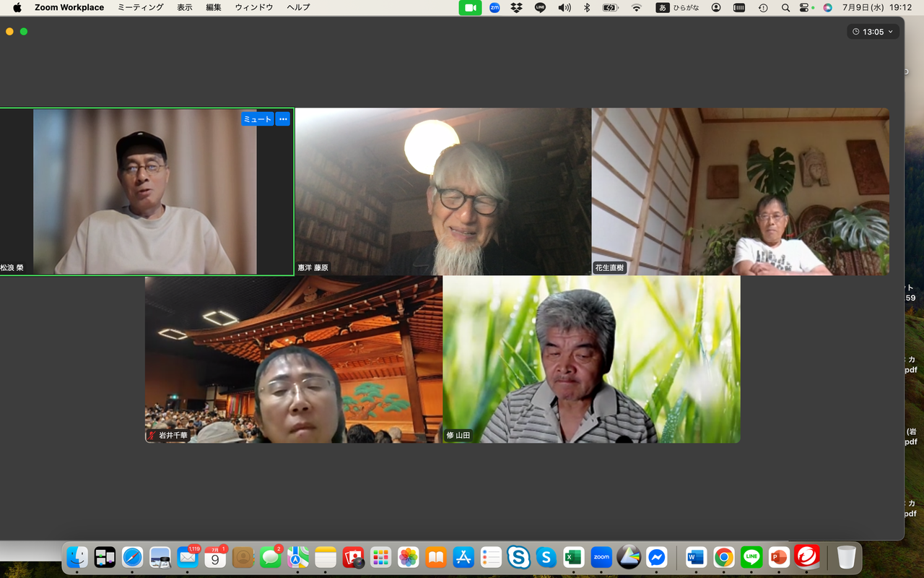
Task: Open the Zoom app icon in the Dock
Action: [x=601, y=557]
